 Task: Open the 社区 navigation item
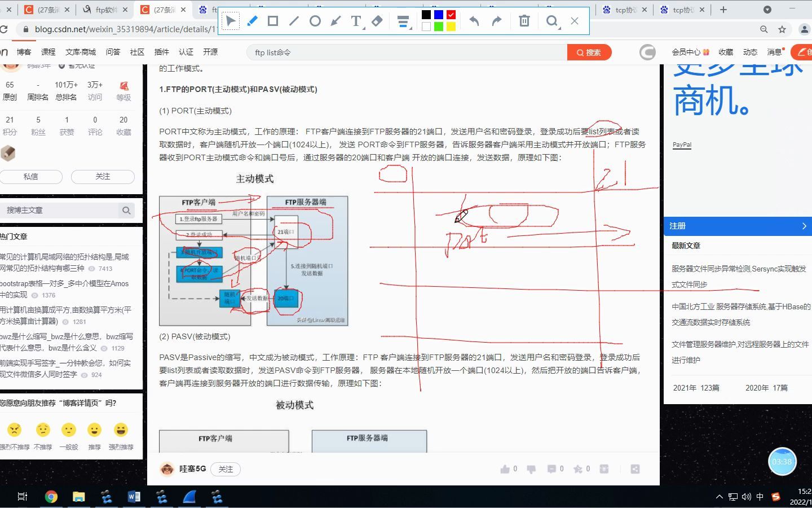tap(137, 52)
